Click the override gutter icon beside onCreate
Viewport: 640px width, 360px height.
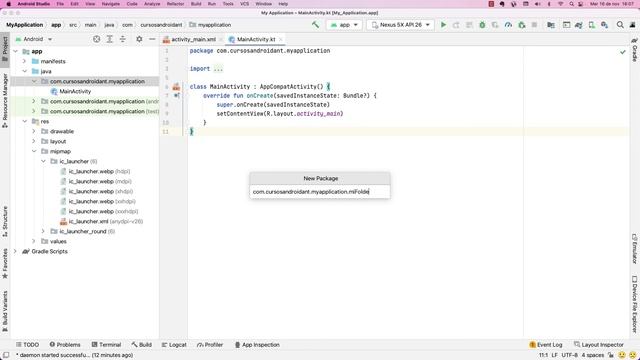click(177, 96)
